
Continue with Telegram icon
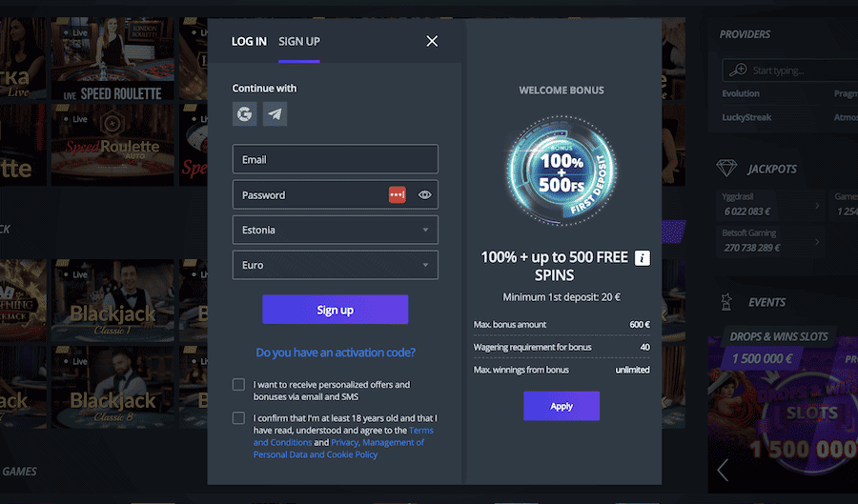pos(275,113)
